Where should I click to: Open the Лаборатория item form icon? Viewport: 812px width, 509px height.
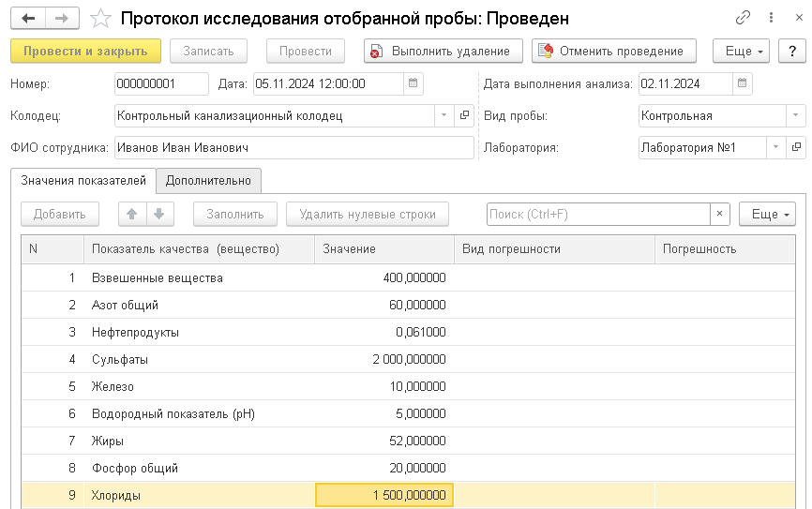tap(796, 147)
